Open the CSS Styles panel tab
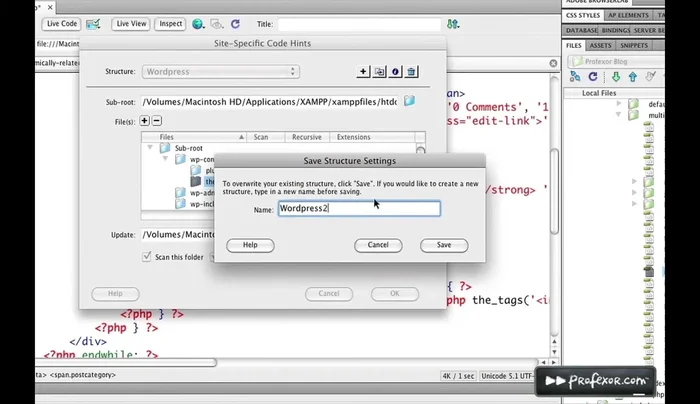The height and width of the screenshot is (404, 700). tap(582, 15)
